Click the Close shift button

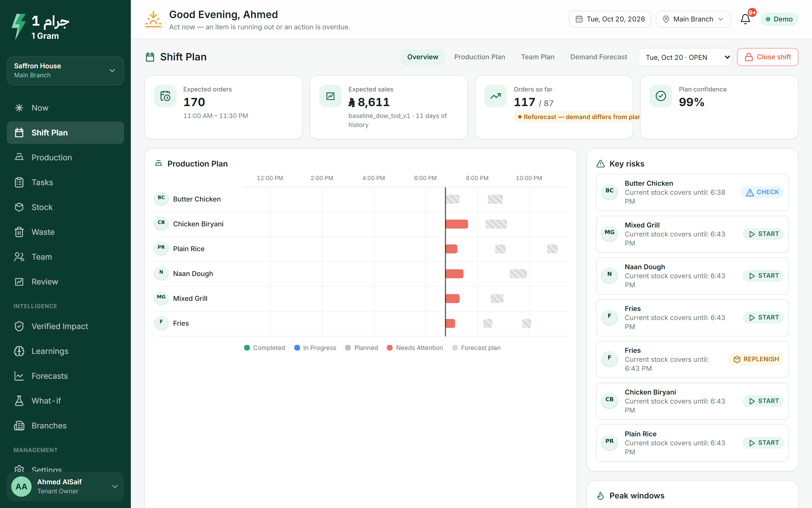767,57
